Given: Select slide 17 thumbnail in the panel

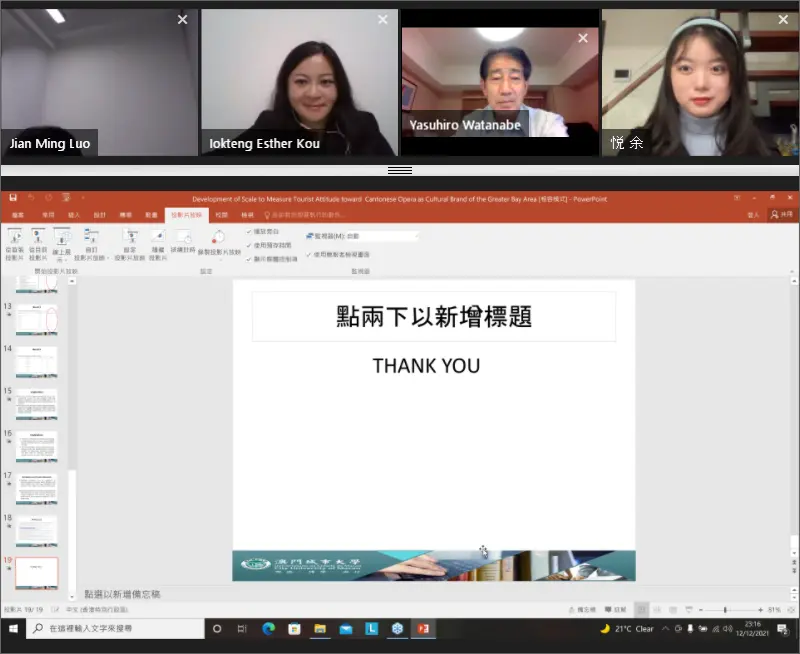Looking at the screenshot, I should point(36,489).
